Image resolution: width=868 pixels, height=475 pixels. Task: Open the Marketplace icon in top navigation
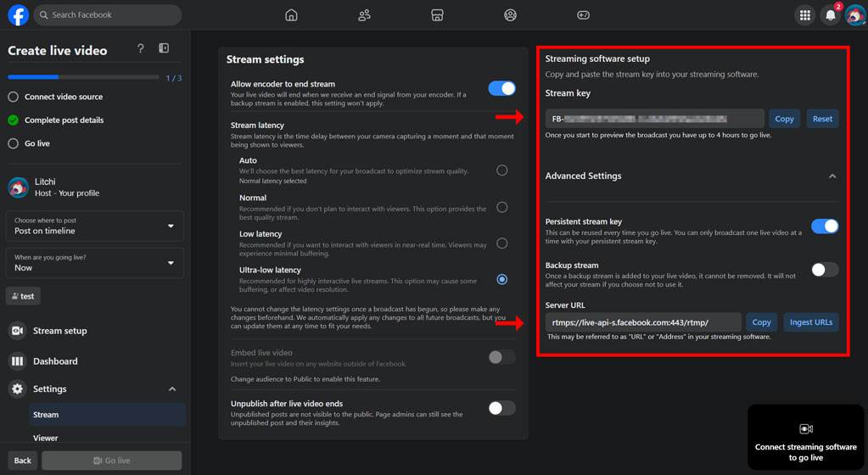tap(437, 15)
